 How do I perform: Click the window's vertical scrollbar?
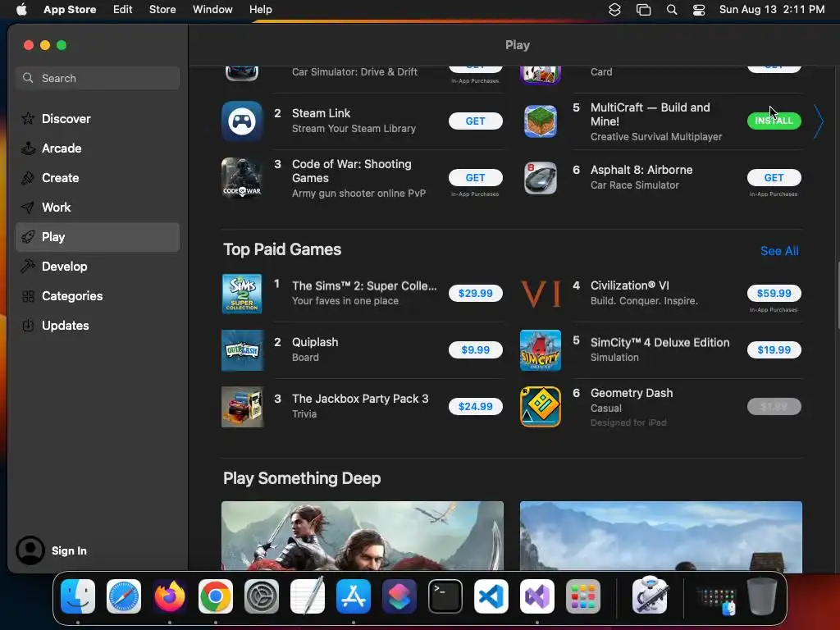pos(838,294)
